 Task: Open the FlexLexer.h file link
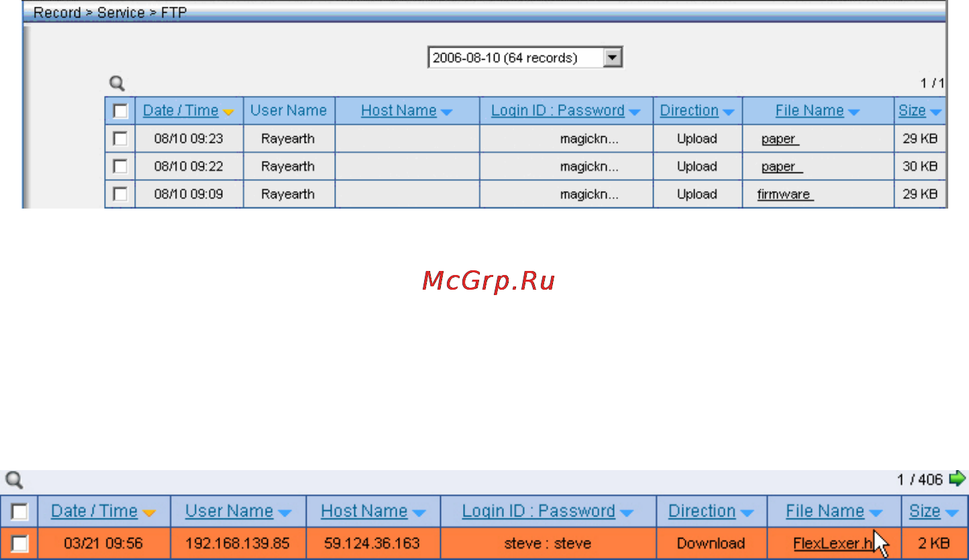click(833, 543)
